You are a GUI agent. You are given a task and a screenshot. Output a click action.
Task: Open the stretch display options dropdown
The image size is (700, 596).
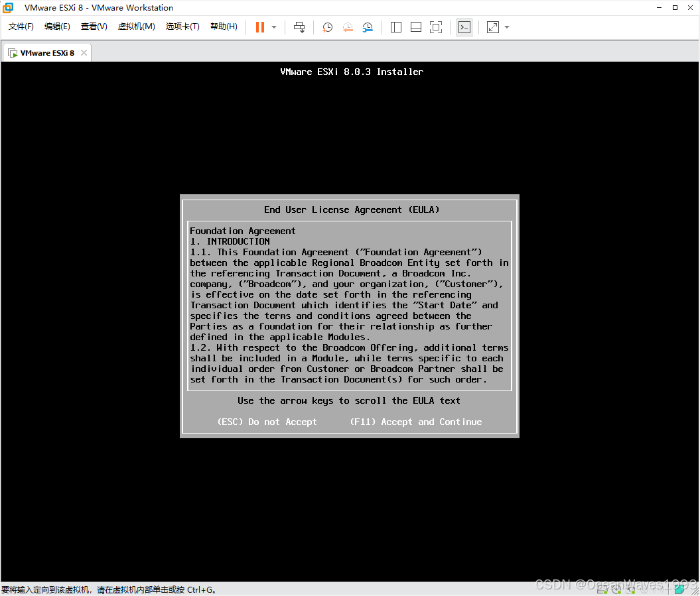(x=507, y=27)
